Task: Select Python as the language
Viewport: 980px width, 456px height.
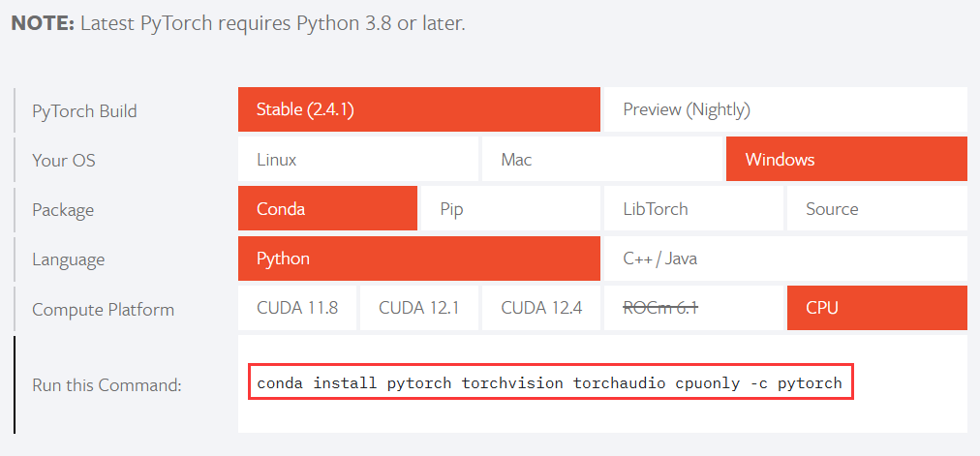Action: (418, 259)
